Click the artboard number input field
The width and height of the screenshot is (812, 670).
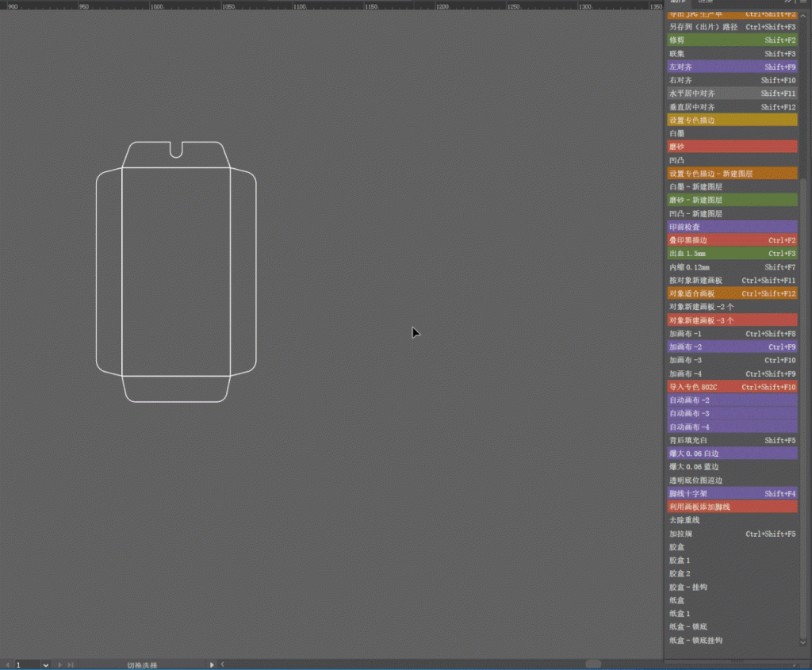25,664
